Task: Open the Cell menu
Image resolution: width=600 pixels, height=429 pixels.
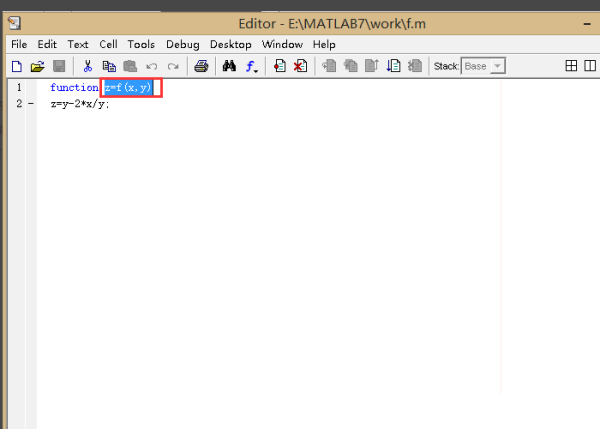Action: [x=108, y=44]
